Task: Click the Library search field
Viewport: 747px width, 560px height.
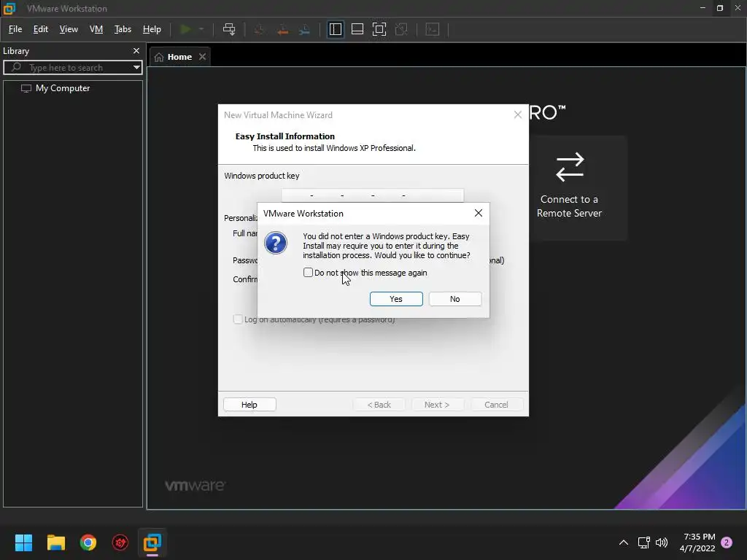Action: 73,68
